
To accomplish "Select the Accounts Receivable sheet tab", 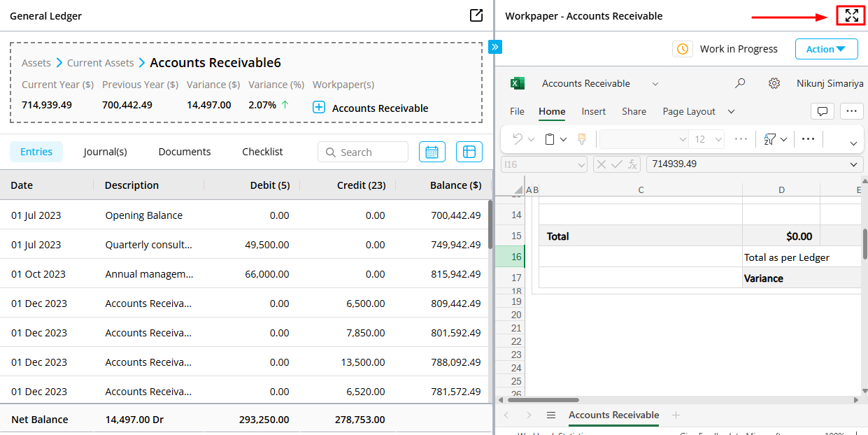I will pyautogui.click(x=613, y=415).
